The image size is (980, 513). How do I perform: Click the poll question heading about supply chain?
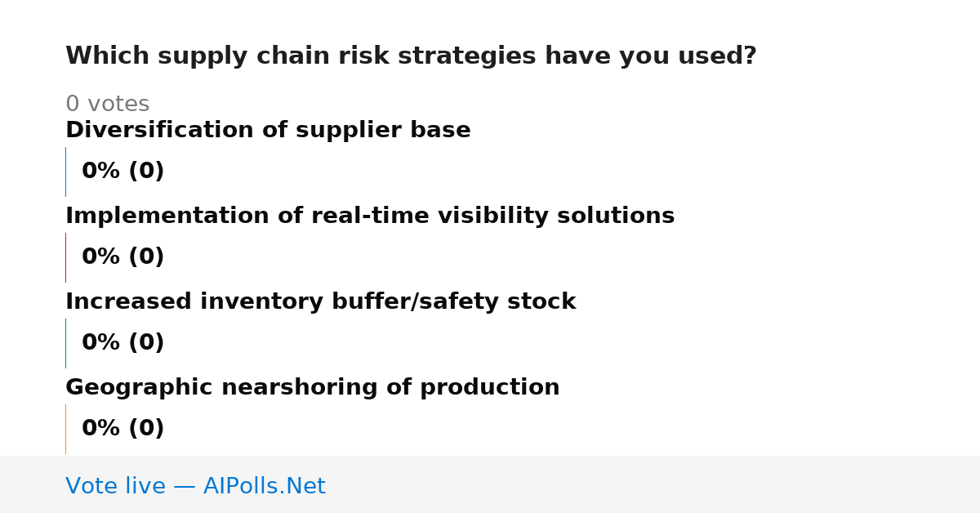411,56
